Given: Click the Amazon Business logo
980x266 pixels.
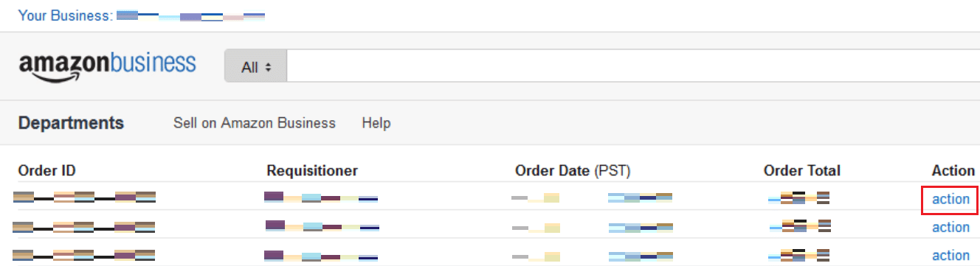Looking at the screenshot, I should pos(108,66).
